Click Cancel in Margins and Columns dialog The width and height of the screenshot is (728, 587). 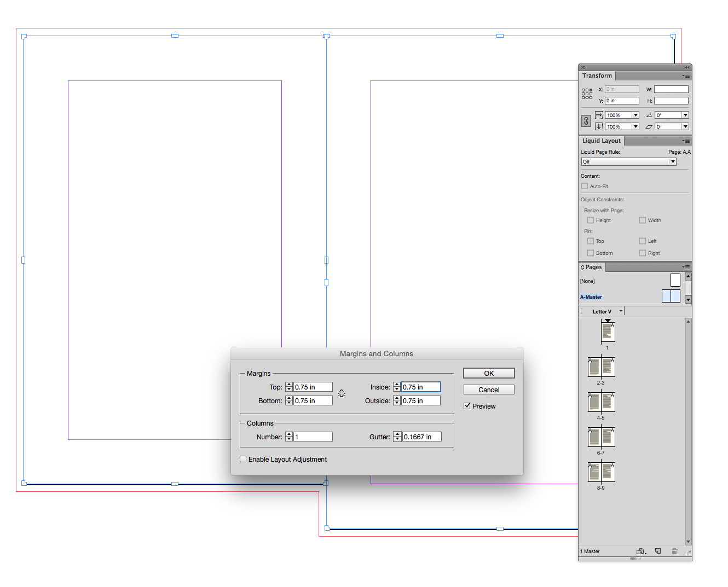pos(489,390)
